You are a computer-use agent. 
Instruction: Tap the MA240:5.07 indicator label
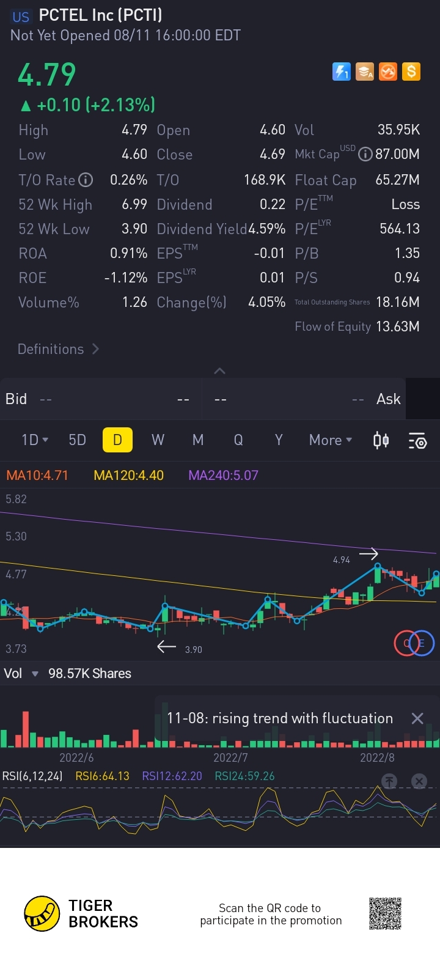pos(223,476)
